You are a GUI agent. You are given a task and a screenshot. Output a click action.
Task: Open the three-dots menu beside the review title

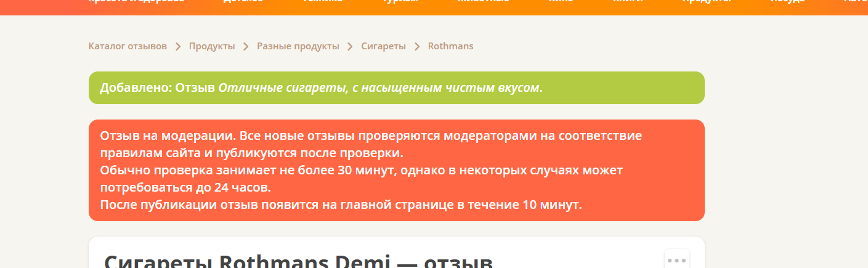pyautogui.click(x=676, y=260)
